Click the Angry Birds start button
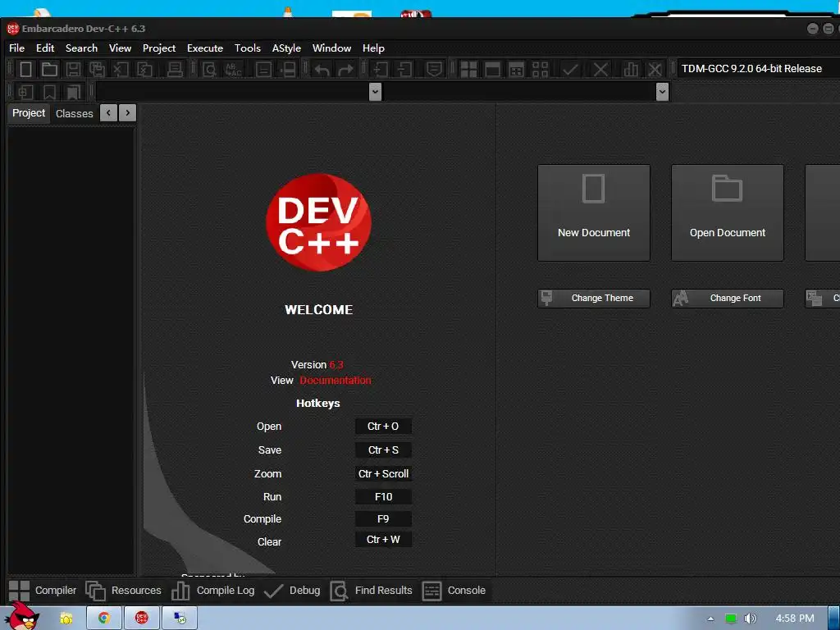This screenshot has height=630, width=840. [x=22, y=616]
